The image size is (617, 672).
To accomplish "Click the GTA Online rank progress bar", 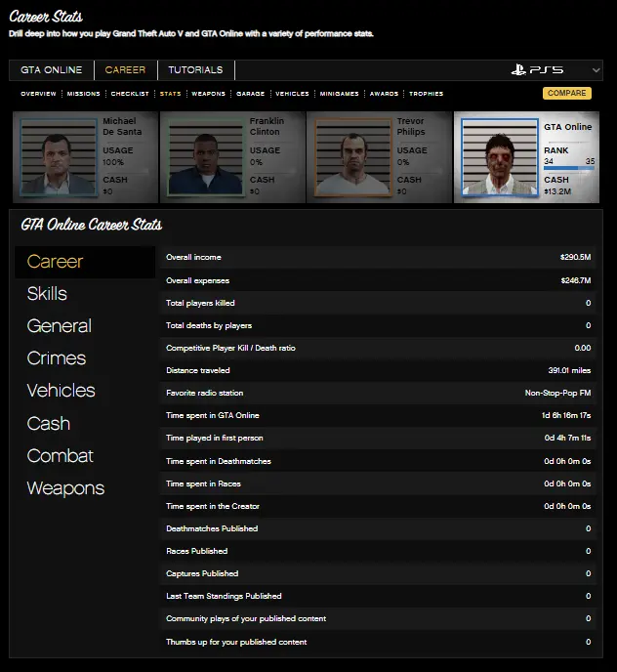I will [569, 168].
